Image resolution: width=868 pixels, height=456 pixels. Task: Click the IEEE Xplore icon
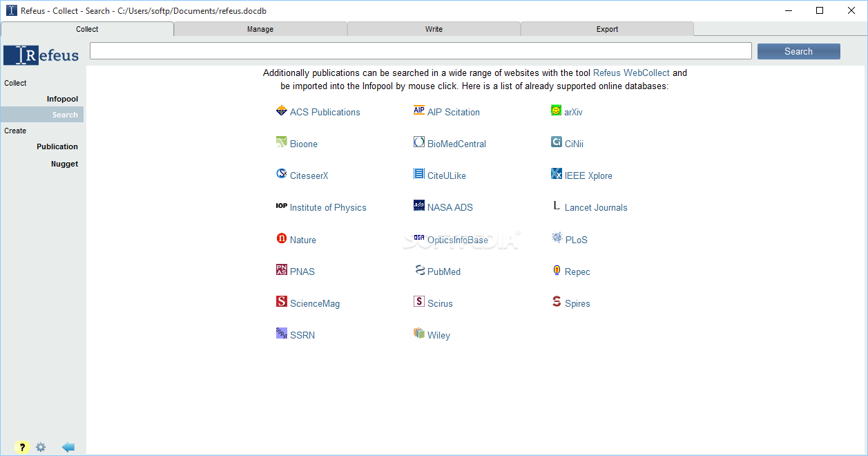click(557, 174)
